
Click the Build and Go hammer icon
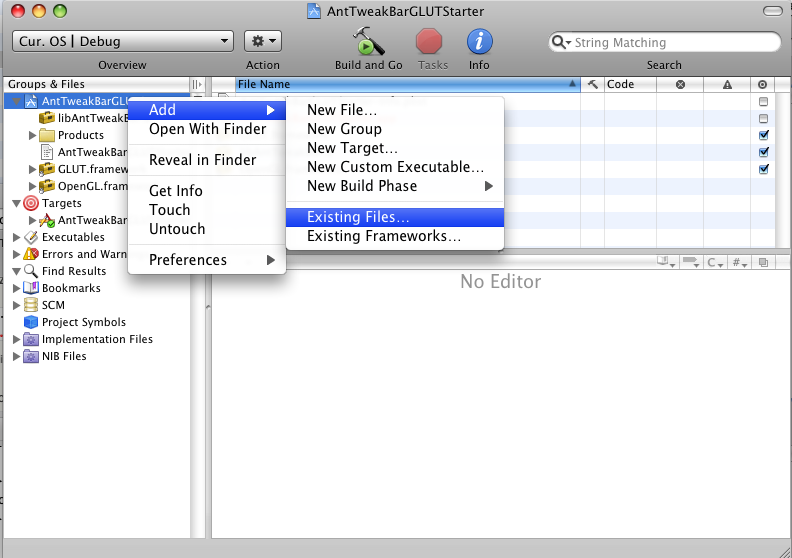coord(368,42)
